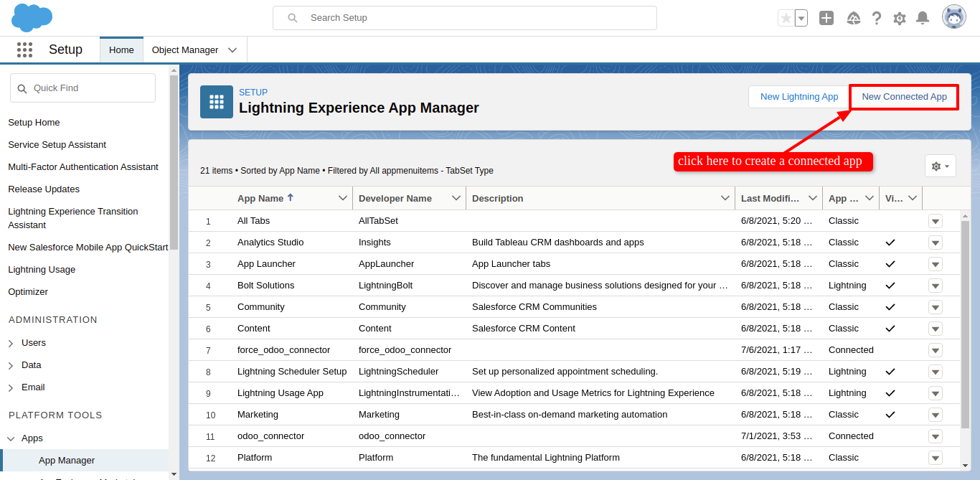This screenshot has width=980, height=480.
Task: Go to Release Updates
Action: [44, 189]
